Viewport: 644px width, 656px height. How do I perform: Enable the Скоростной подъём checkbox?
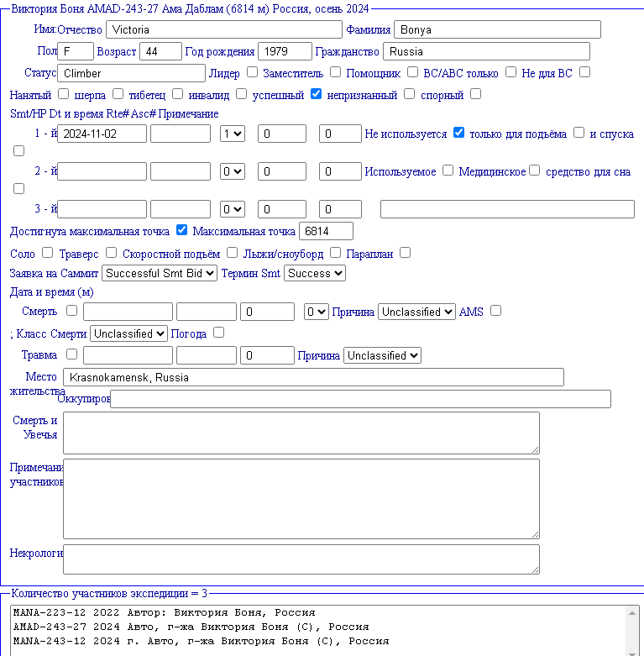pyautogui.click(x=232, y=253)
